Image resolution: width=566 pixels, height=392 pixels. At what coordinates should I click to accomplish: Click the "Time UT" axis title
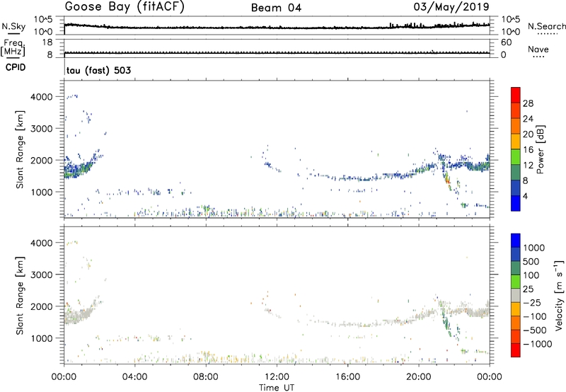[277, 388]
